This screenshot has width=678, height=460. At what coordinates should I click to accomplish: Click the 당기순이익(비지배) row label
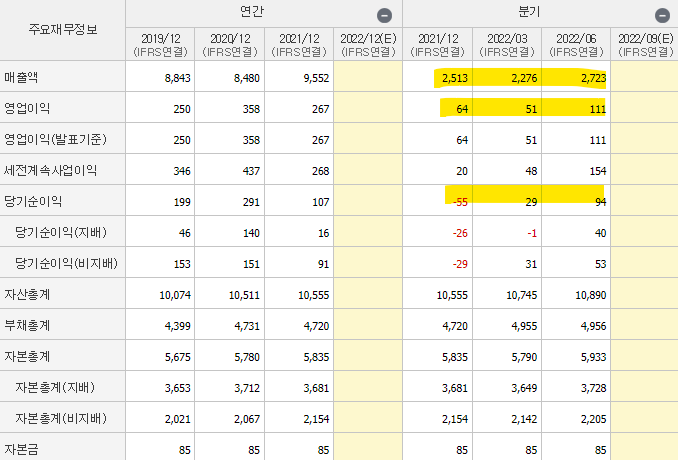[x=67, y=263]
